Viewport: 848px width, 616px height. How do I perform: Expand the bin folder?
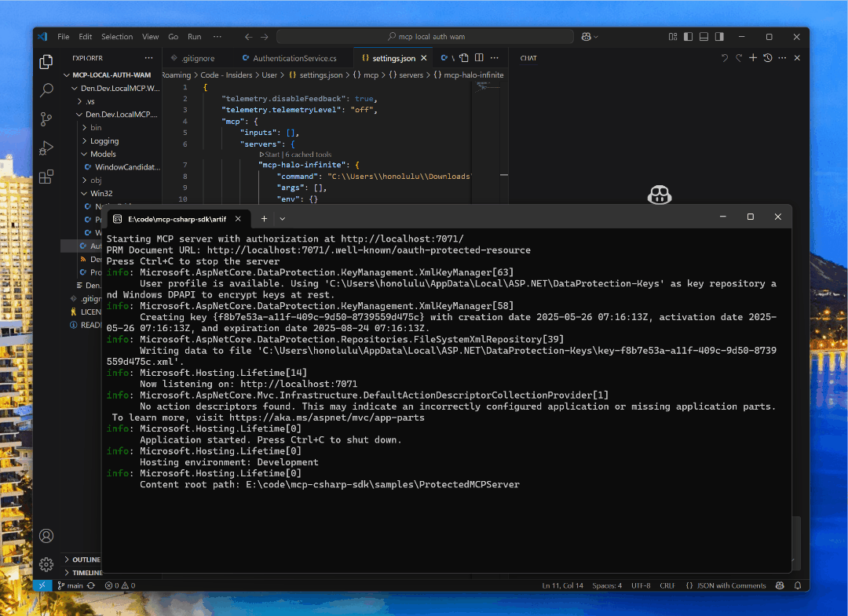pyautogui.click(x=84, y=128)
